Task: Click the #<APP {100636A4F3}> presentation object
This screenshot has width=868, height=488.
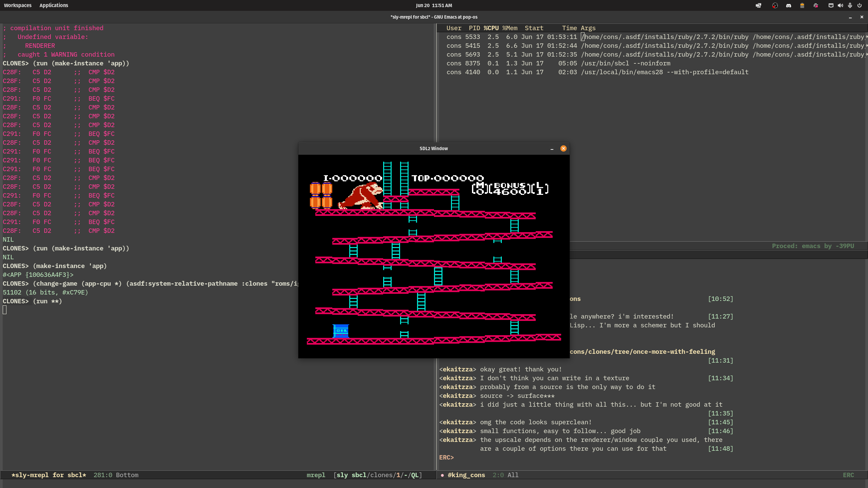Action: pyautogui.click(x=38, y=275)
